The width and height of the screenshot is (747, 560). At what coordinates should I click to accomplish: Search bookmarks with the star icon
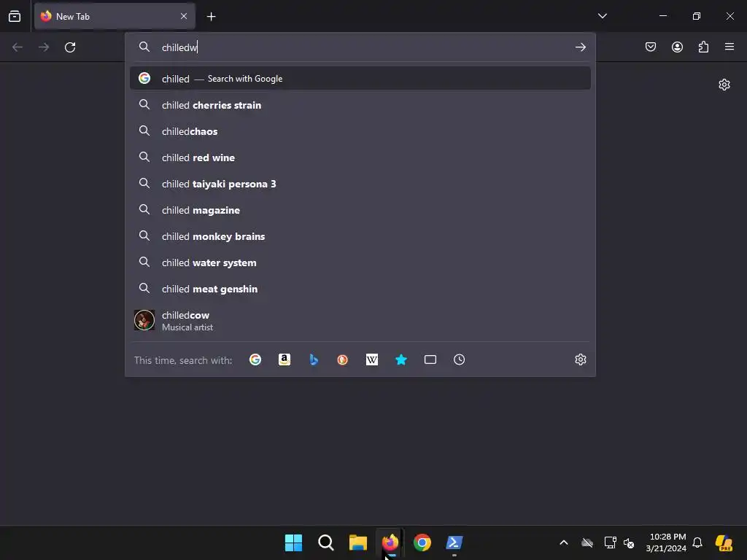tap(401, 359)
